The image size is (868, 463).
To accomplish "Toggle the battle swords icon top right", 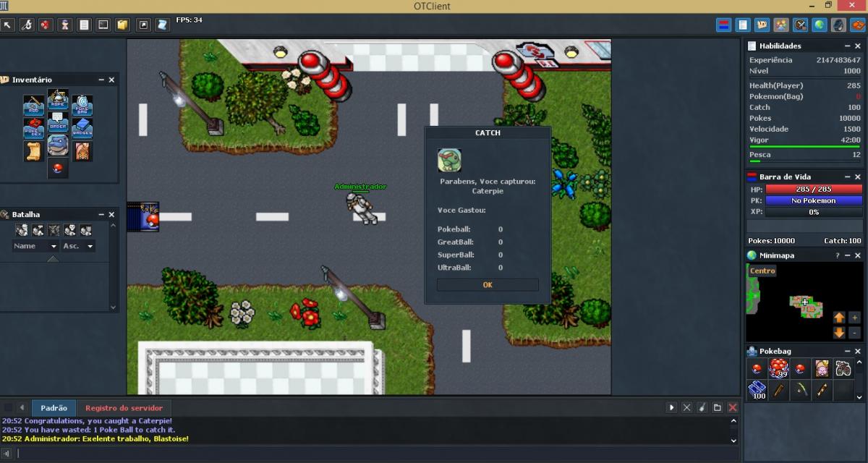I will pos(800,25).
